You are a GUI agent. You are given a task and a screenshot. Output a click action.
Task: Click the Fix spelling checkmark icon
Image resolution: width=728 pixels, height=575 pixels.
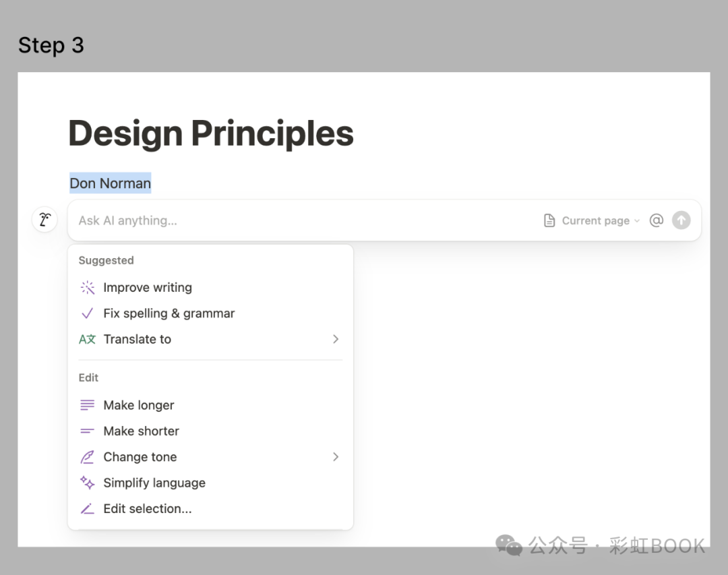[x=88, y=313]
